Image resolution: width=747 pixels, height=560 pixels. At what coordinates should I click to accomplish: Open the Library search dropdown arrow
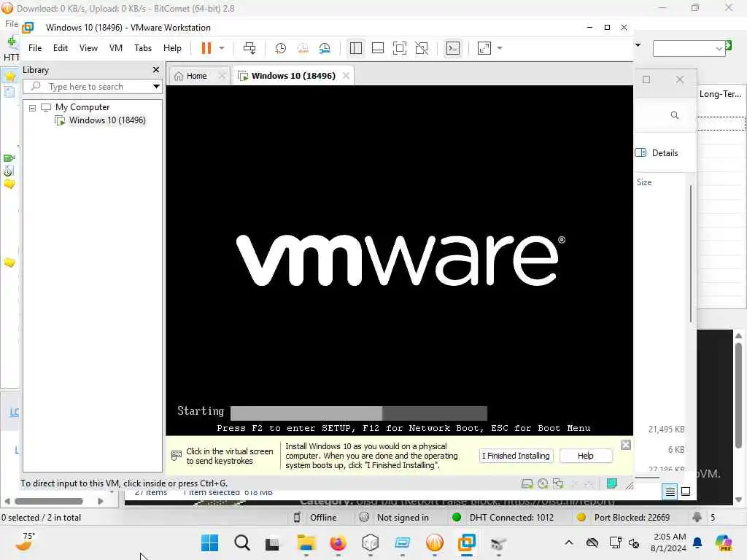pyautogui.click(x=156, y=87)
